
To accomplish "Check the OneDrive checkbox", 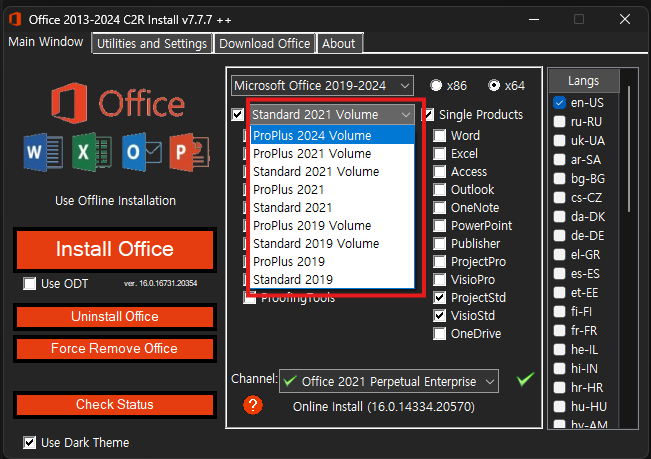I will click(x=439, y=334).
